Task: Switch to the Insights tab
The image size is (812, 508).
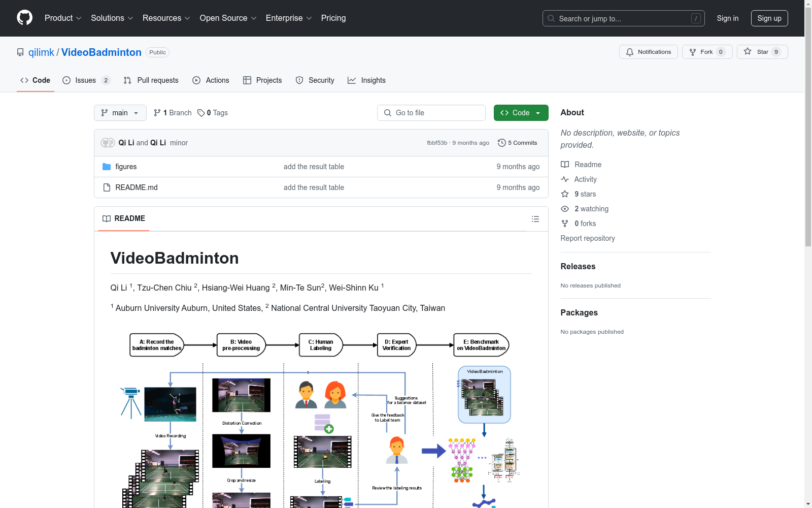Action: (x=367, y=80)
